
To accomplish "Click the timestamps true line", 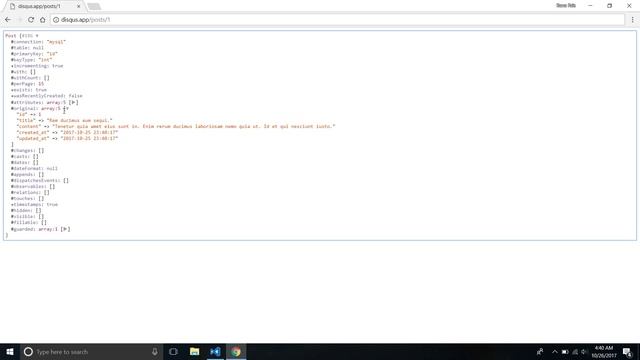I will point(34,204).
